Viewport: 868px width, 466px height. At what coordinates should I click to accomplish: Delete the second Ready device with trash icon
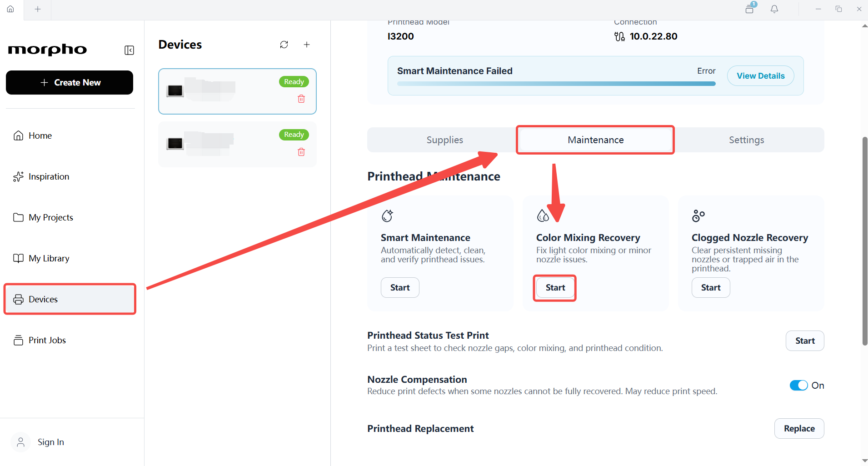point(301,152)
